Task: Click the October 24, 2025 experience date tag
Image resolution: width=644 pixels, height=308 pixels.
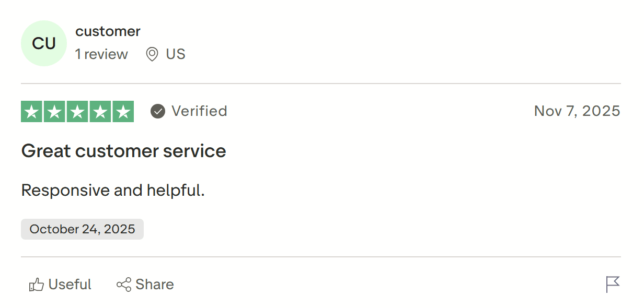Action: [82, 229]
